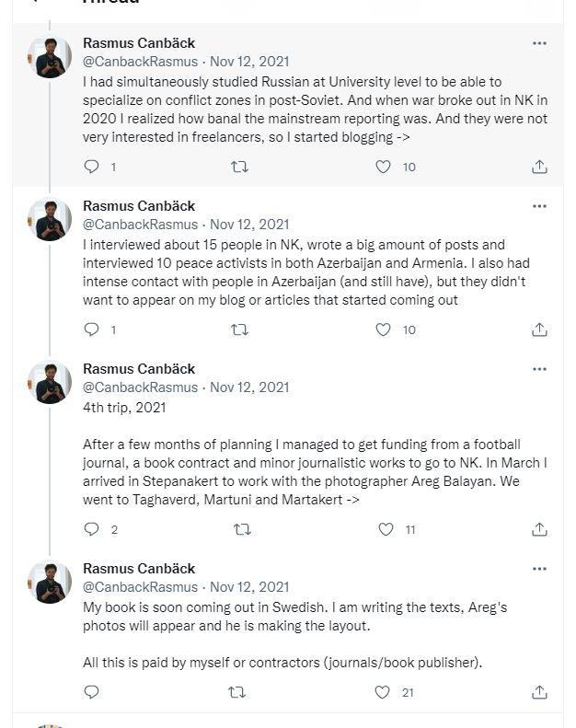The width and height of the screenshot is (576, 728).
Task: Retweet the tweet about the Swedish book
Action: click(237, 692)
